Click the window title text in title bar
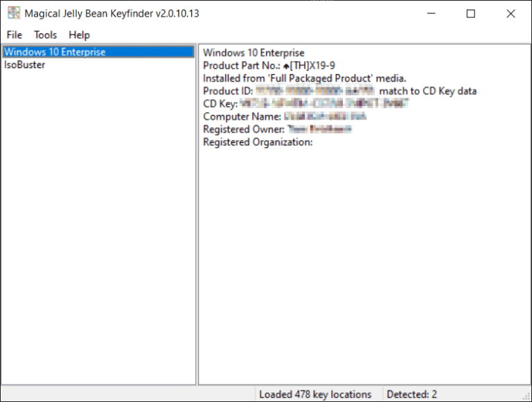The height and width of the screenshot is (402, 532). [x=112, y=13]
